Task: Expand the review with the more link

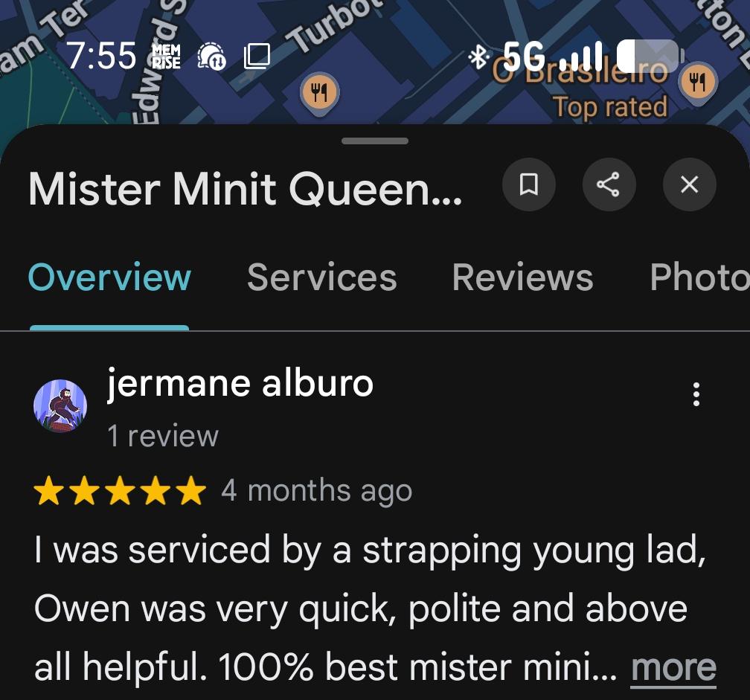Action: pos(673,667)
